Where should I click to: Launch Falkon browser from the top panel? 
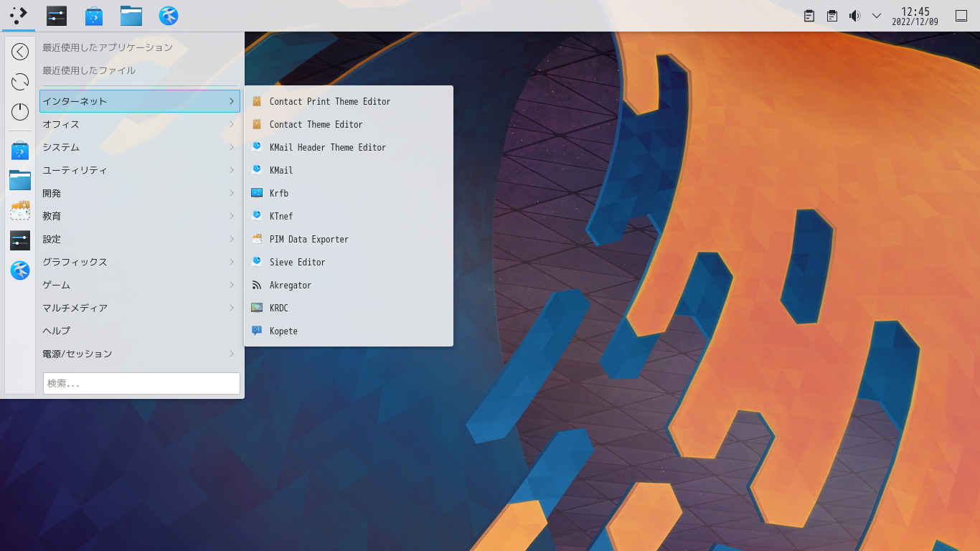[169, 15]
